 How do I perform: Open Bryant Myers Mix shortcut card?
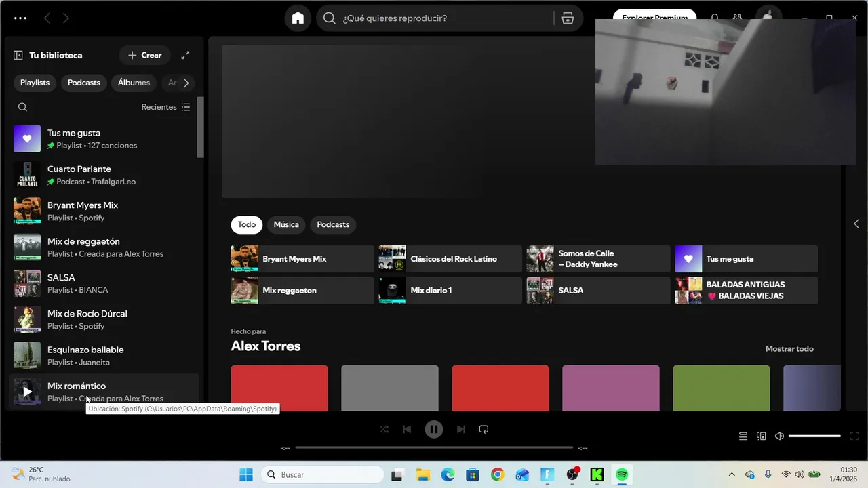[x=302, y=259]
